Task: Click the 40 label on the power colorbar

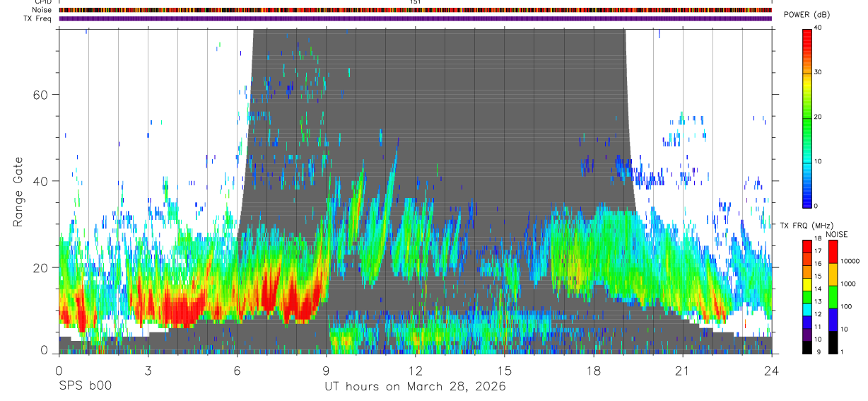Action: tap(817, 29)
